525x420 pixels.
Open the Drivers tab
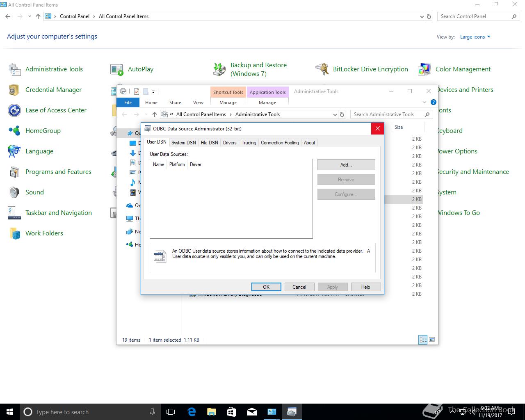(x=230, y=143)
